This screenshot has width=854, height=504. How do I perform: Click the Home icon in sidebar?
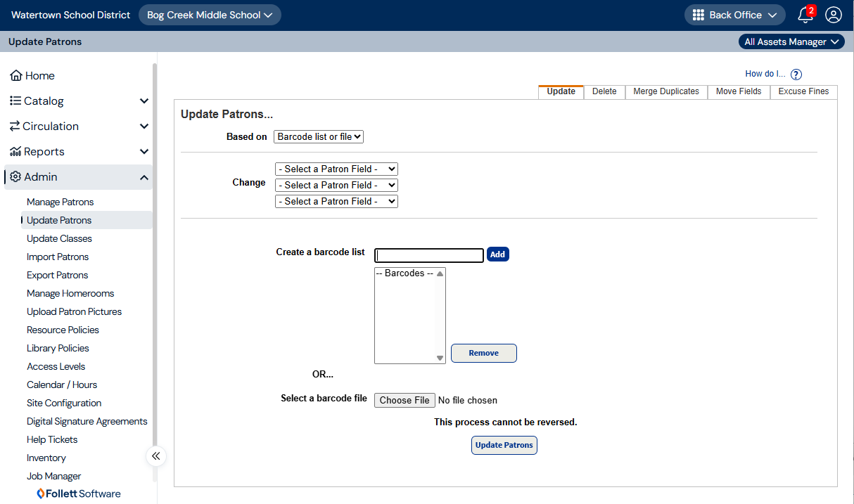pyautogui.click(x=18, y=75)
